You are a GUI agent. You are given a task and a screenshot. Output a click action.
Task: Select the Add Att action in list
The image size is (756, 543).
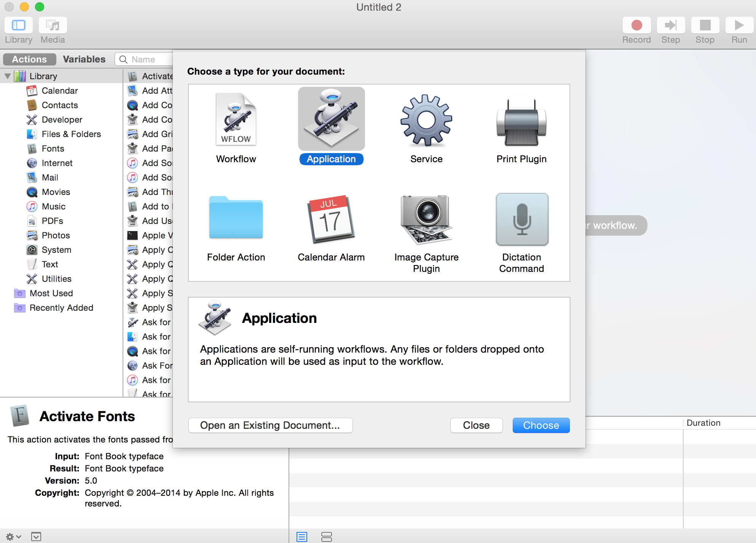pos(149,91)
